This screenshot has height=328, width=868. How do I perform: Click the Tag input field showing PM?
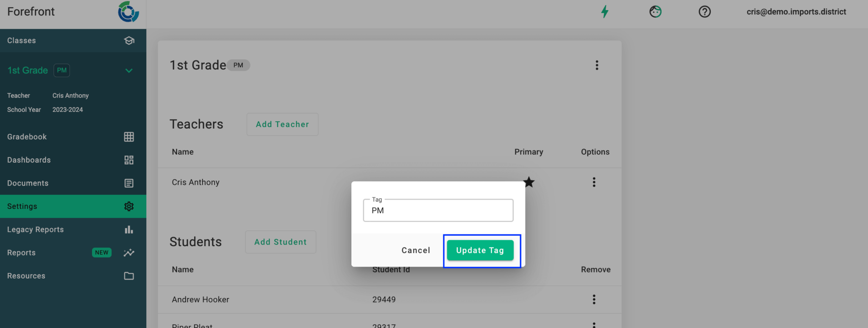(438, 210)
